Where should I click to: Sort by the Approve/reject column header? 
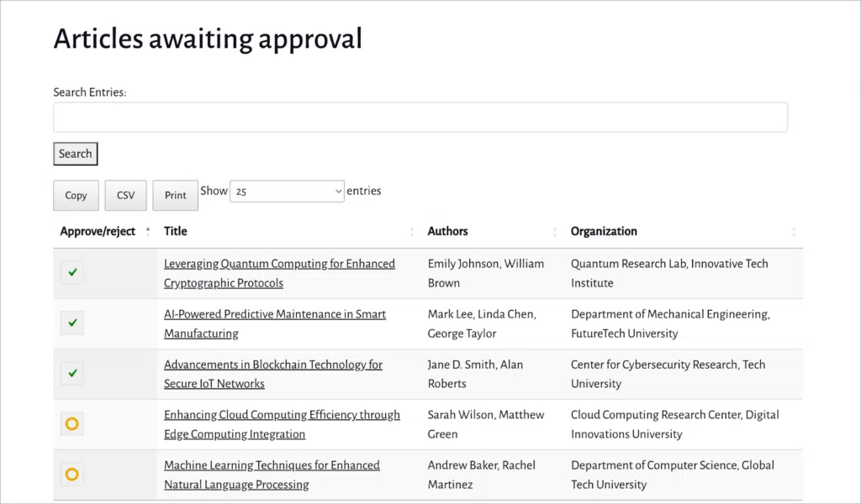(104, 232)
